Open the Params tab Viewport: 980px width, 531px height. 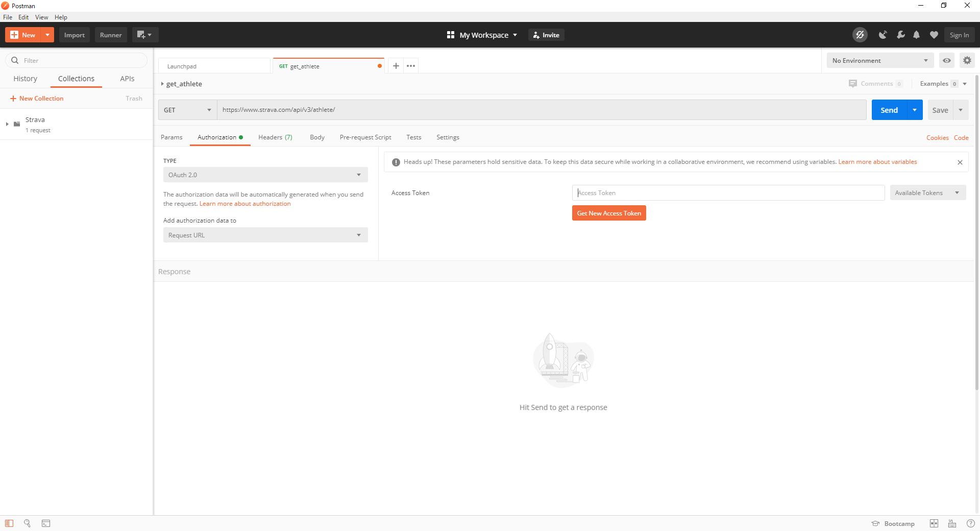[171, 137]
